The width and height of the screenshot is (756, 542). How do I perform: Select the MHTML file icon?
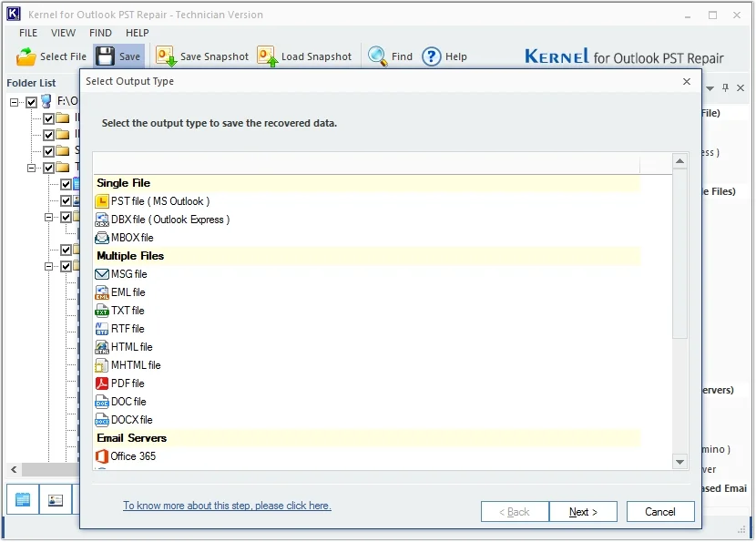click(x=102, y=365)
